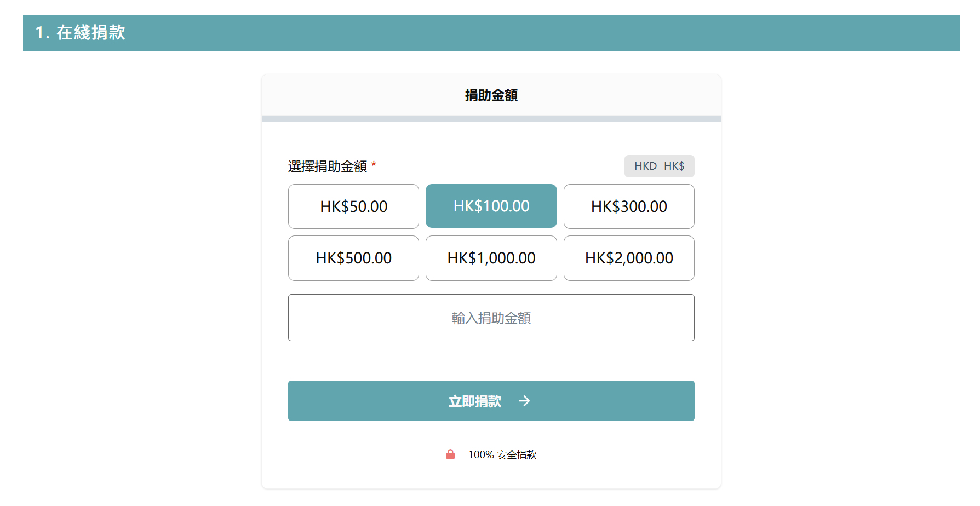Click the red padlock security icon
The image size is (980, 506).
450,455
